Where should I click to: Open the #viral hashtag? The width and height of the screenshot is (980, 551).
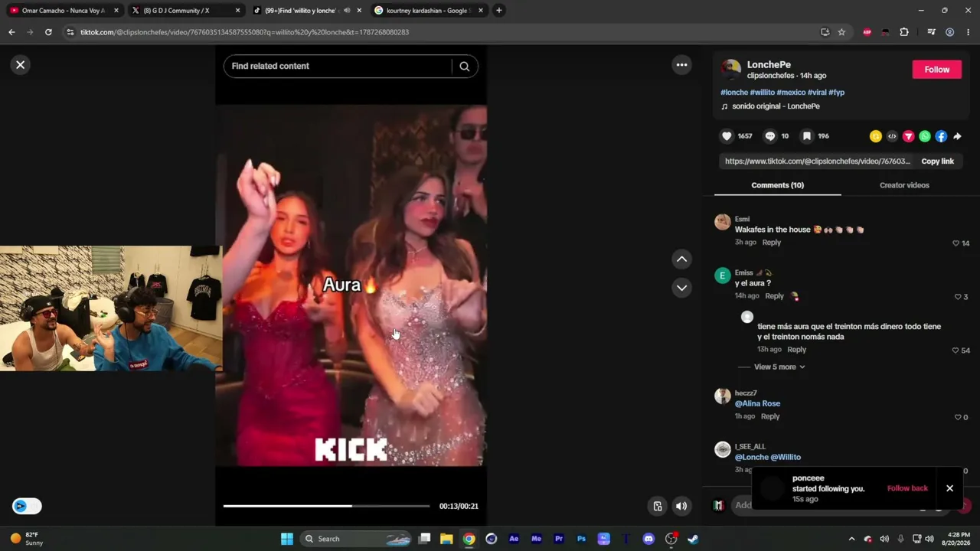point(817,93)
